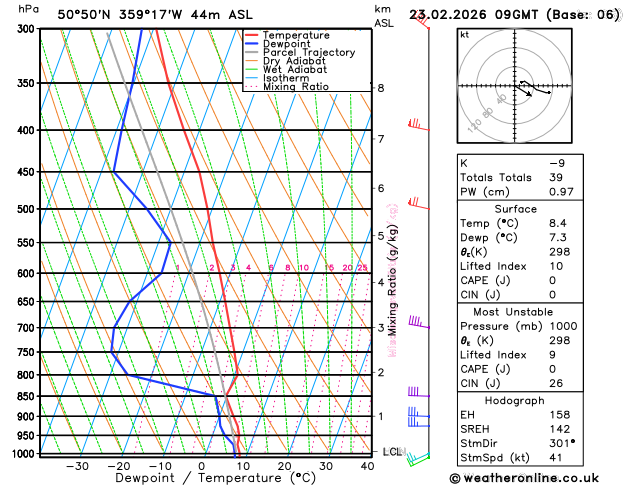Click the kt unit label in hodograph
This screenshot has height=486, width=629.
click(465, 35)
